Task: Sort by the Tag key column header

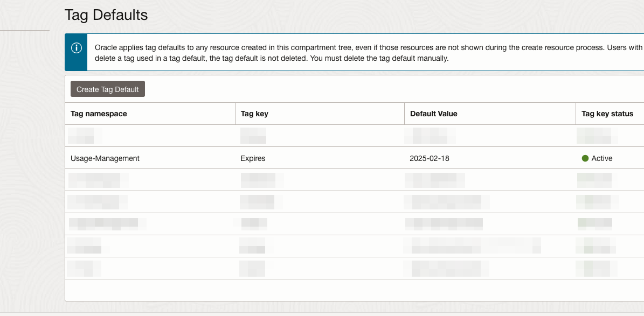Action: (x=254, y=114)
